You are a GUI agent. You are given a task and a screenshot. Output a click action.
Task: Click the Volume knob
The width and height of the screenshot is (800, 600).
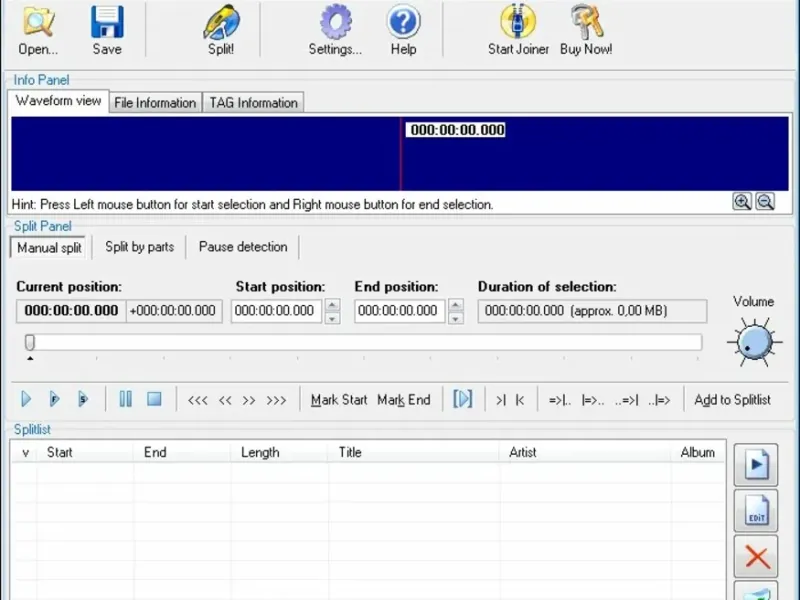click(755, 341)
